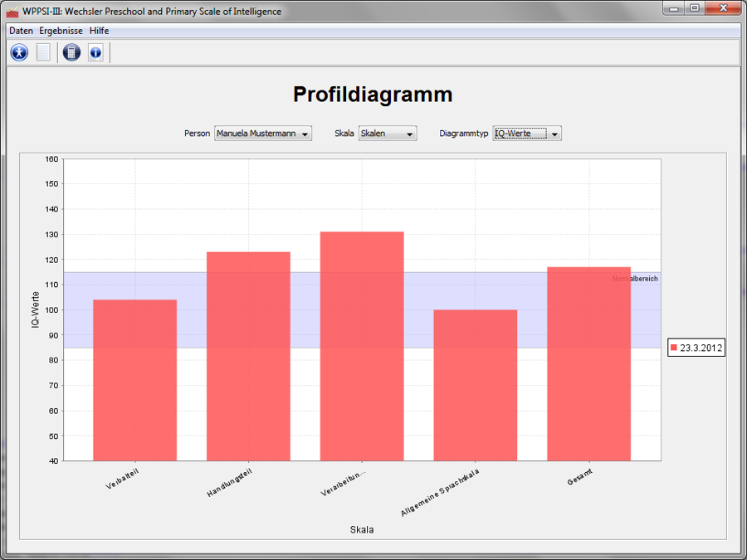Click the Allgemeine Sprachskala bar
The width and height of the screenshot is (747, 560).
pyautogui.click(x=475, y=385)
